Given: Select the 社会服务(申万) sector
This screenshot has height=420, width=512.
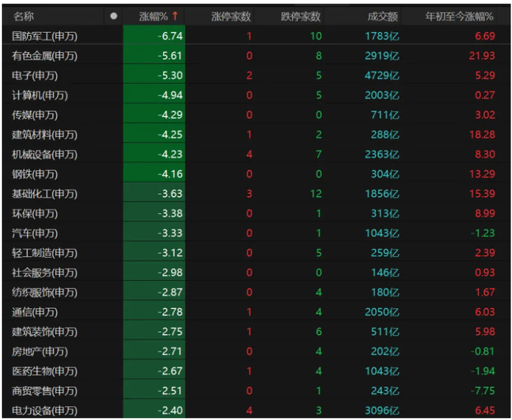Looking at the screenshot, I should point(45,273).
